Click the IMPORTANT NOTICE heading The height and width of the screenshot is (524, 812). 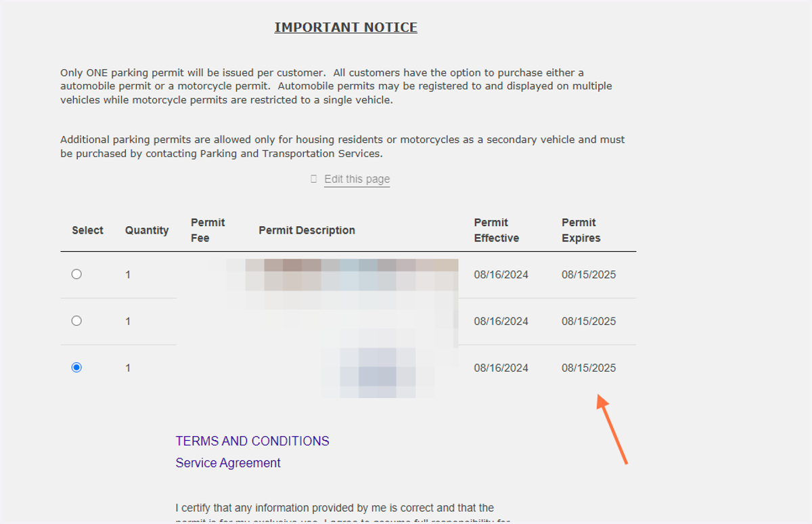346,28
